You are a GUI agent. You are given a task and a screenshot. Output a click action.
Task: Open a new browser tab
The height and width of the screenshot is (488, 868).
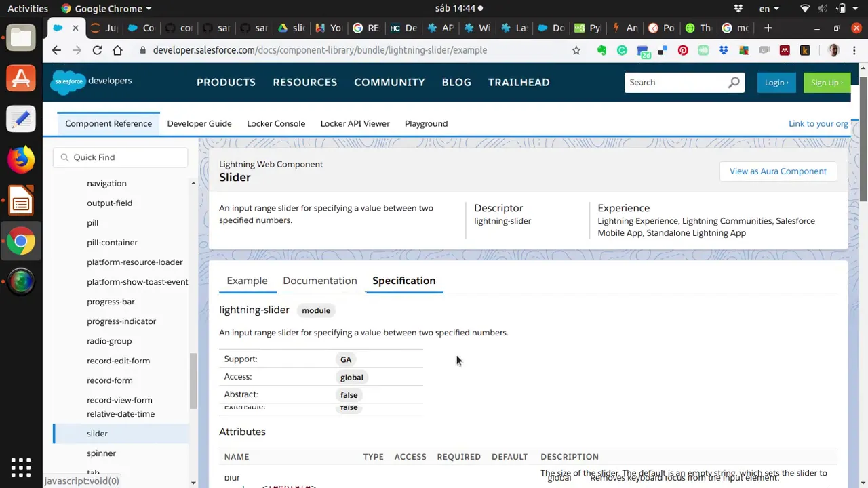click(768, 28)
